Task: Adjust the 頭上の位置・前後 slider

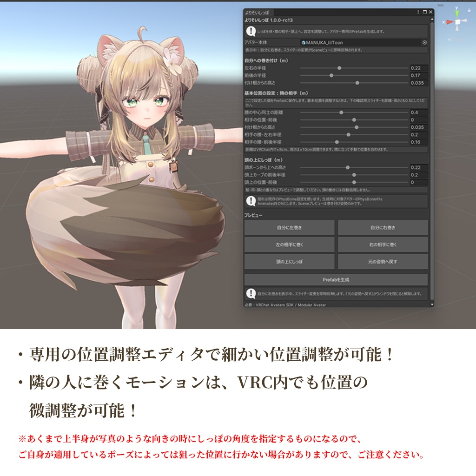Action: 354,182
